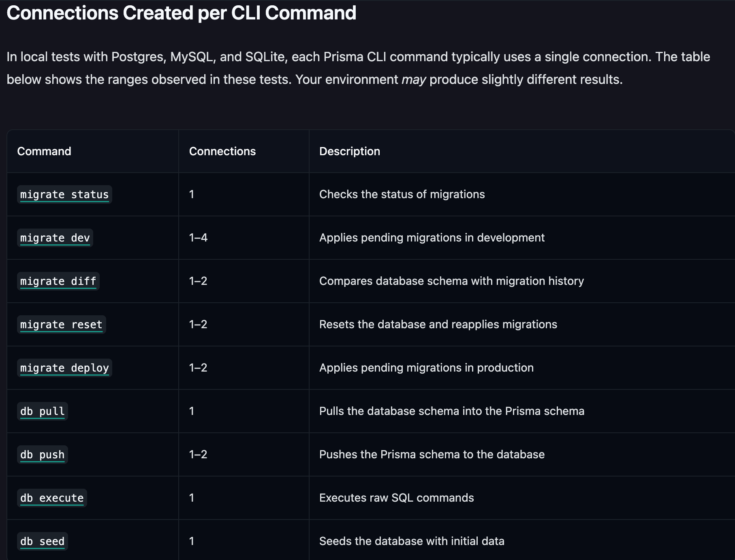Visit the db execute link
Screen dimensions: 735x560
(x=52, y=498)
